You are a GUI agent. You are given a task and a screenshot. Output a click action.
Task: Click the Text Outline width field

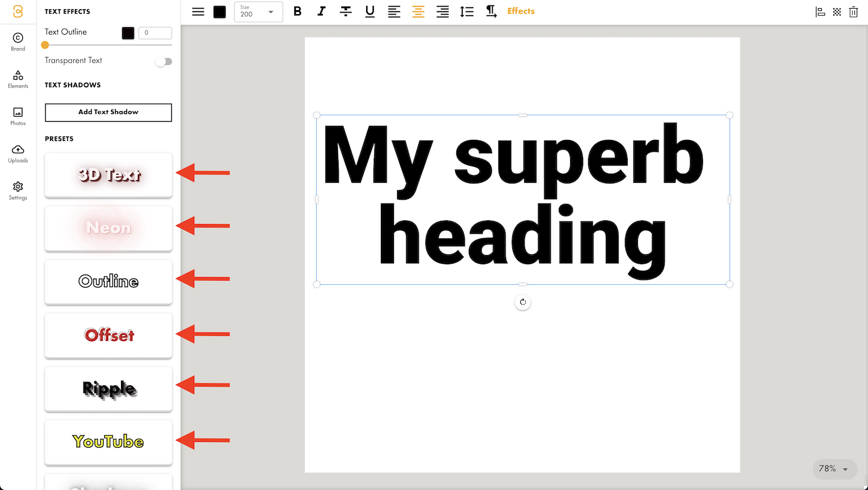(x=155, y=33)
